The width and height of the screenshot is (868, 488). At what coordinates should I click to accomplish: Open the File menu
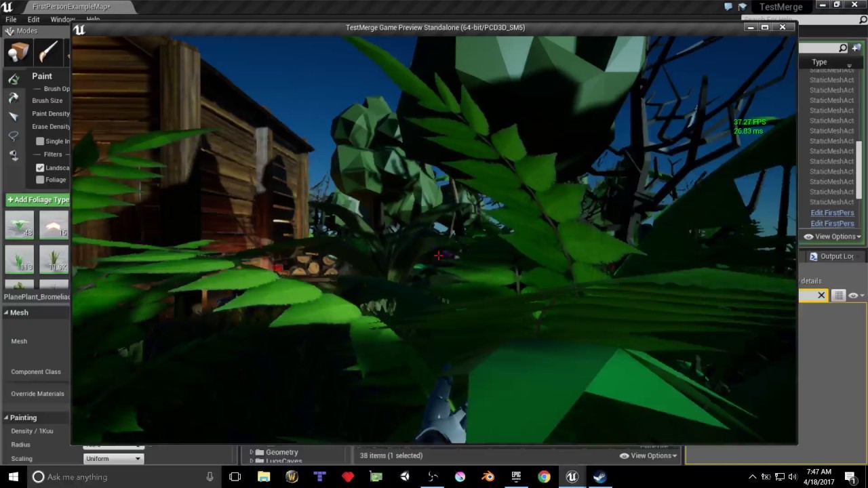click(11, 20)
